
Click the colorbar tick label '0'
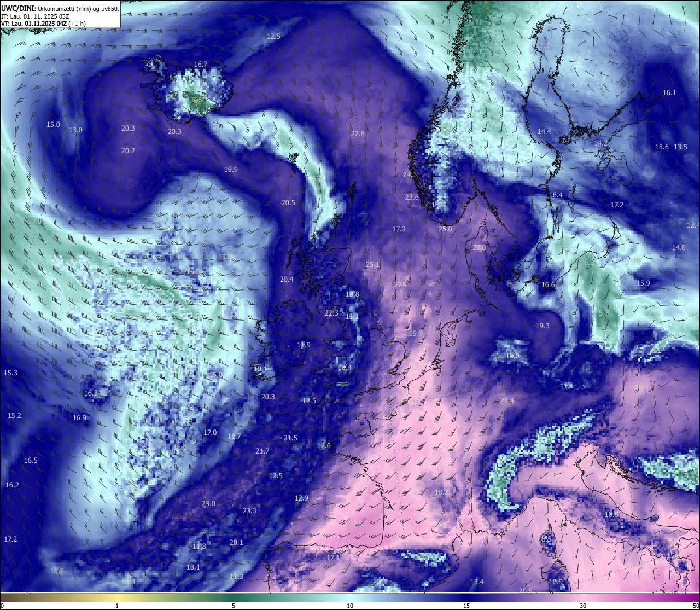2,606
